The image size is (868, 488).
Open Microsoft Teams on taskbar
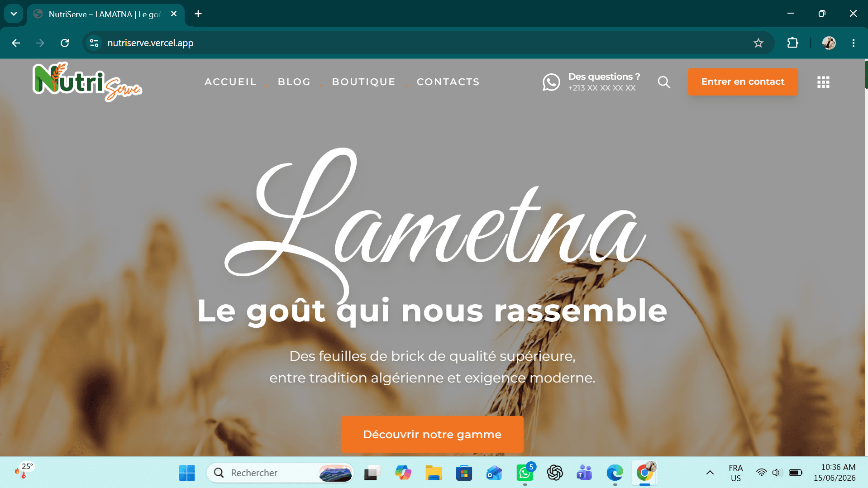pos(585,473)
